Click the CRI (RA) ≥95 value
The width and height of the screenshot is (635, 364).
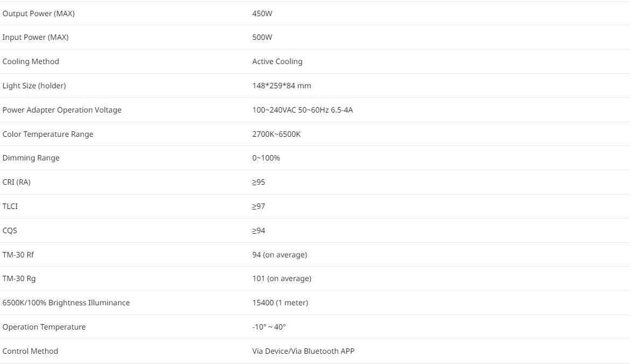[x=259, y=182]
